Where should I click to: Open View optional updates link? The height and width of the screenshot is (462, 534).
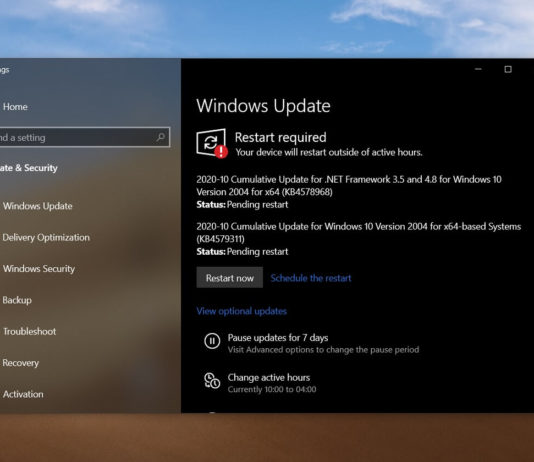coord(241,311)
